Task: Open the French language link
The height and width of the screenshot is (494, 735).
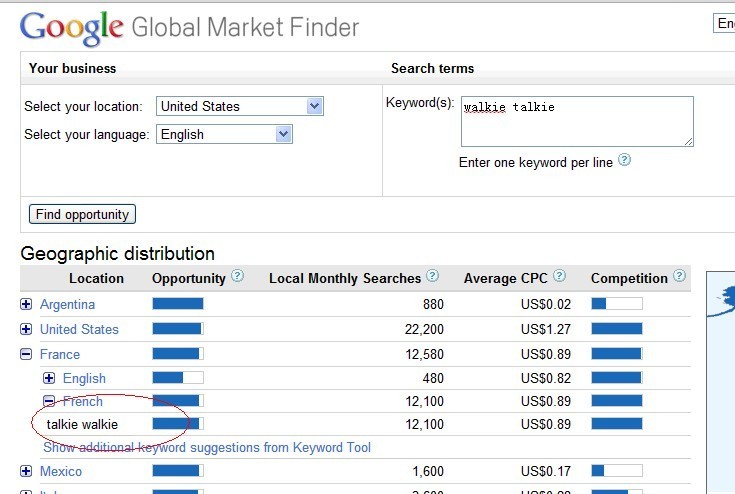Action: [82, 401]
